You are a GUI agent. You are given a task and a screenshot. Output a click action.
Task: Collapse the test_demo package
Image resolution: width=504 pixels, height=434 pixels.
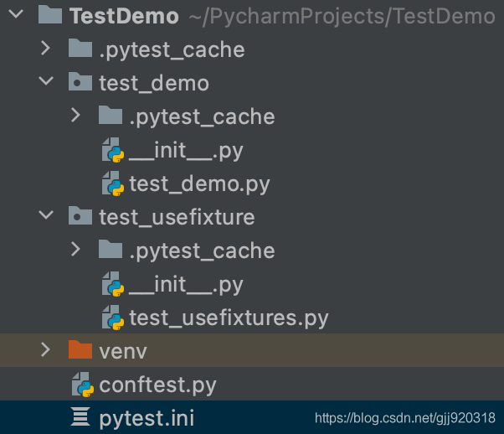[x=45, y=82]
